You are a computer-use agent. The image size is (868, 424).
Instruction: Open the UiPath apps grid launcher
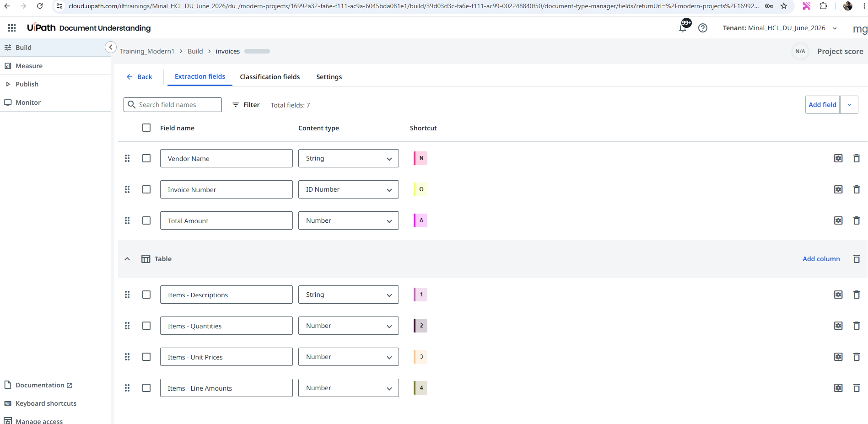pyautogui.click(x=12, y=28)
